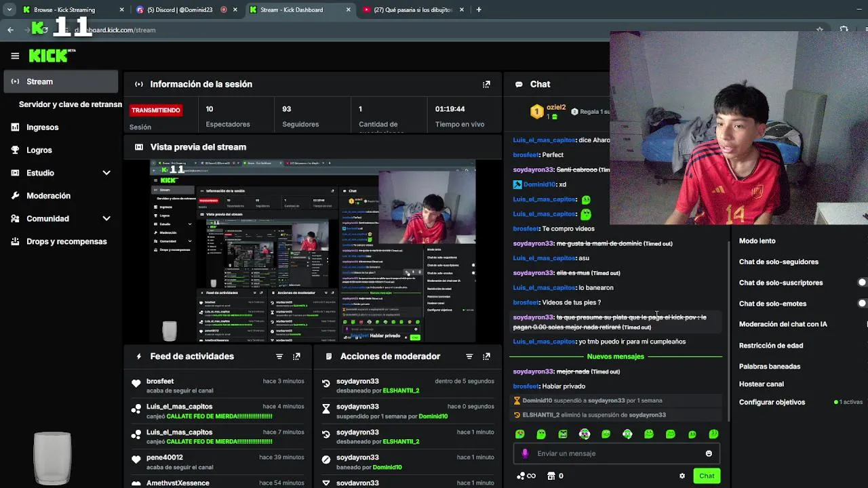
Task: Open filter for Acciones de moderador
Action: [469, 357]
